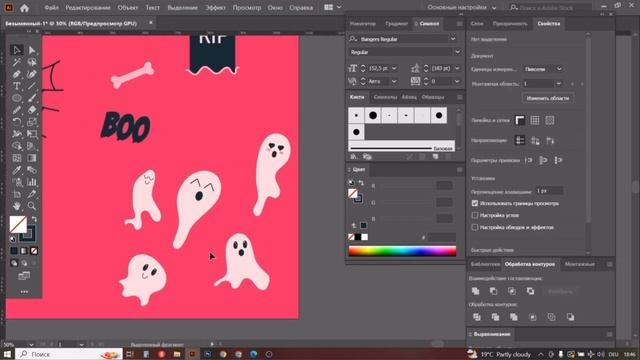Choose the Pen tool
Screen dimensions: 640x360
17,74
